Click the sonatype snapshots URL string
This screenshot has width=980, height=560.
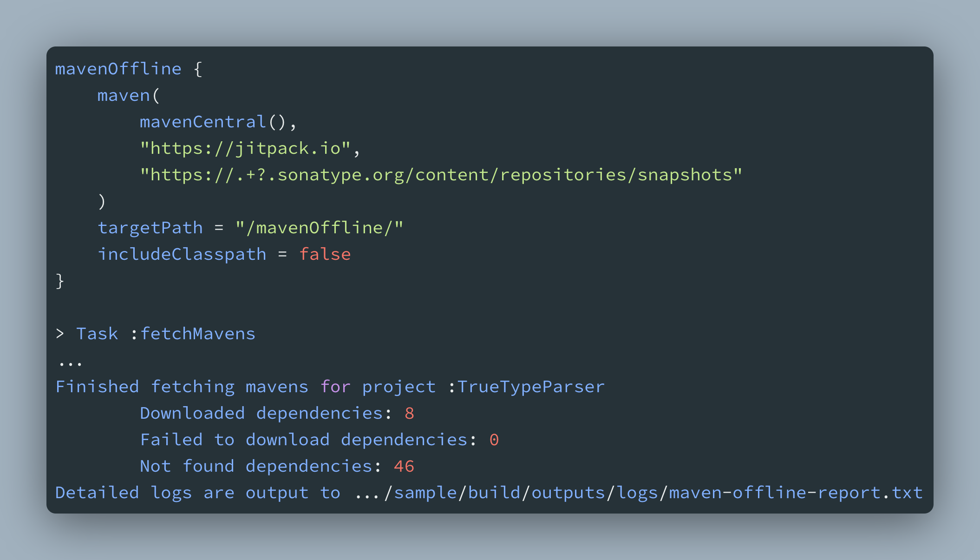(x=441, y=175)
